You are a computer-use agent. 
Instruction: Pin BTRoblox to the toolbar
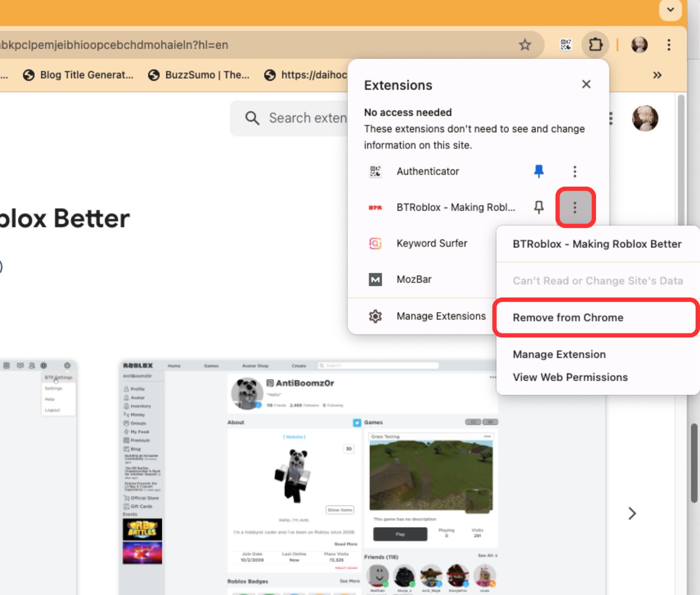[539, 208]
